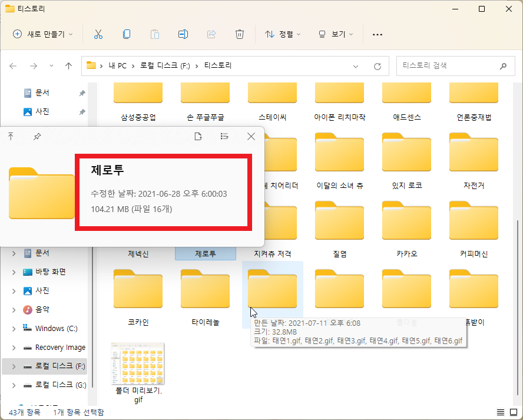Open the 폴더 미리보기.gif thumbnail
This screenshot has height=420, width=523.
click(x=138, y=363)
